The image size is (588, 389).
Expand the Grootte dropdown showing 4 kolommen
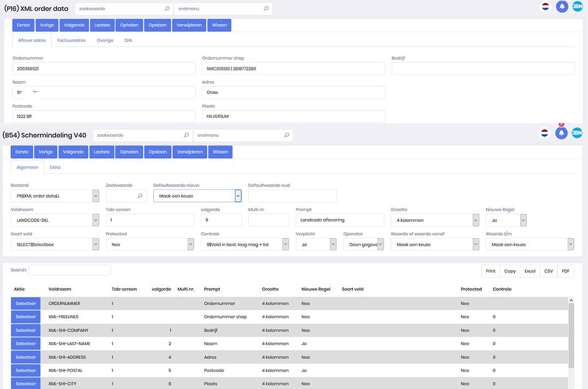pyautogui.click(x=475, y=220)
